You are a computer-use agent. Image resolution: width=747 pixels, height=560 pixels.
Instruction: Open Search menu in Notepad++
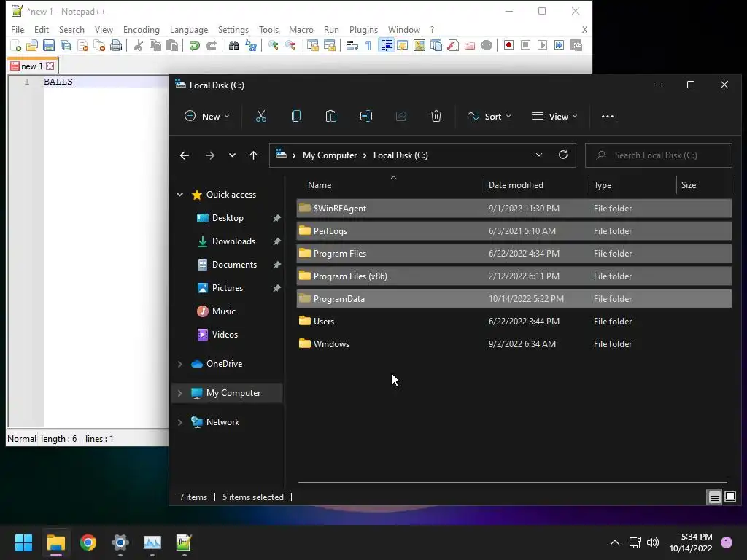click(x=71, y=29)
